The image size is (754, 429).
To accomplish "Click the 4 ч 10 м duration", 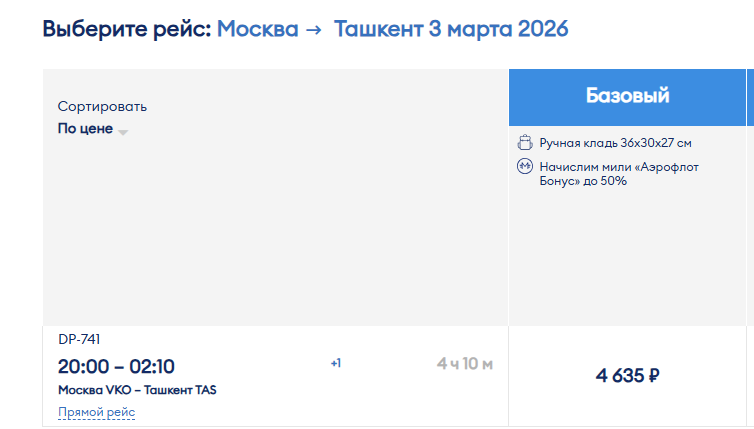I will click(465, 364).
